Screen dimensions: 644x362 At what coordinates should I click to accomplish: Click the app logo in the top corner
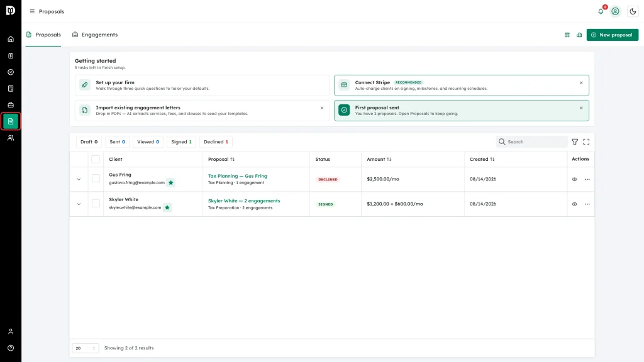[x=11, y=10]
